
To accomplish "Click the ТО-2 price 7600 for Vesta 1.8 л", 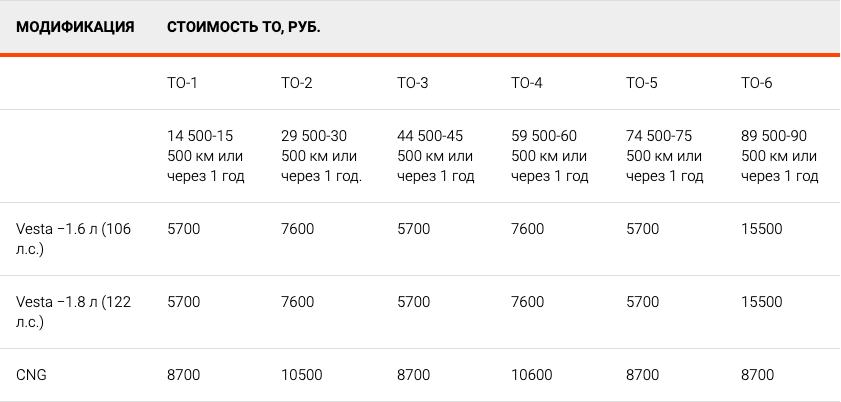I will (298, 302).
